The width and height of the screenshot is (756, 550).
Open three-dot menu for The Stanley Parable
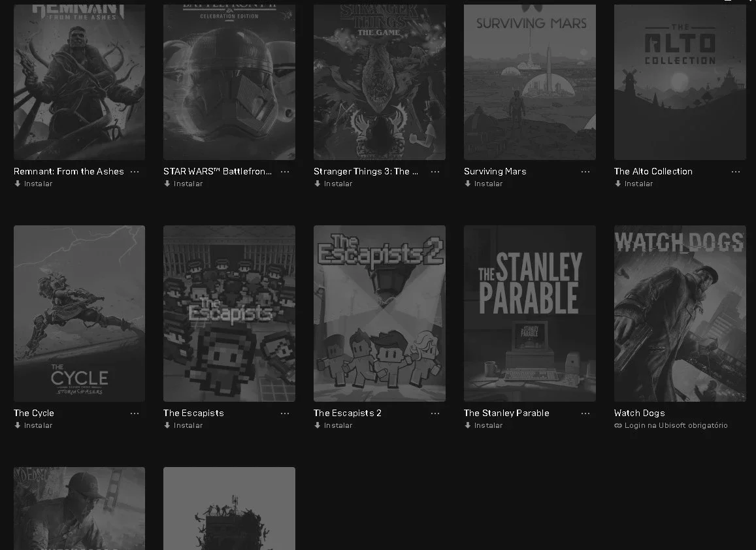tap(585, 413)
